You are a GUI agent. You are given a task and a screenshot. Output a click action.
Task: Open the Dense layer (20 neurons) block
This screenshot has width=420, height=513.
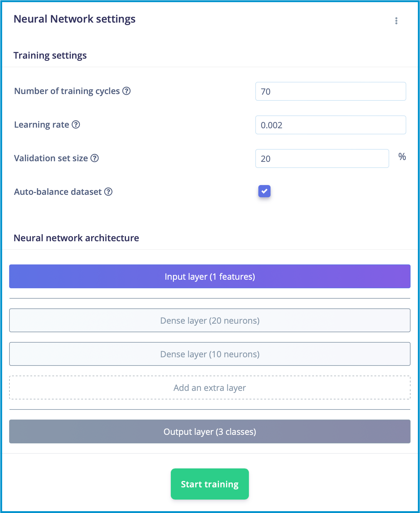pyautogui.click(x=210, y=320)
